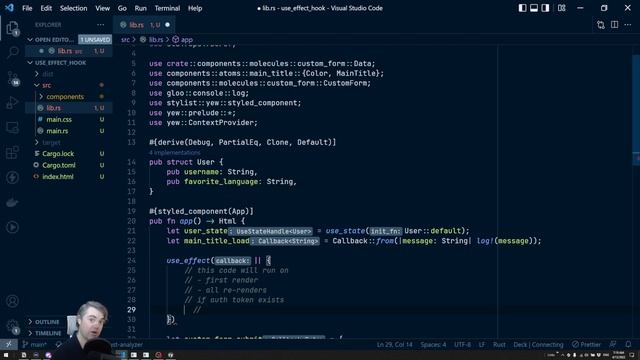640x360 pixels.
Task: Open Customize Layout button
Action: point(562,8)
